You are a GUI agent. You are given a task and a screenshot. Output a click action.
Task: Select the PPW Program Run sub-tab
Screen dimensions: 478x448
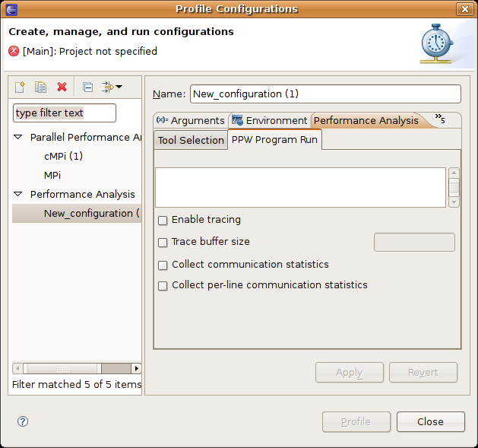(x=274, y=139)
